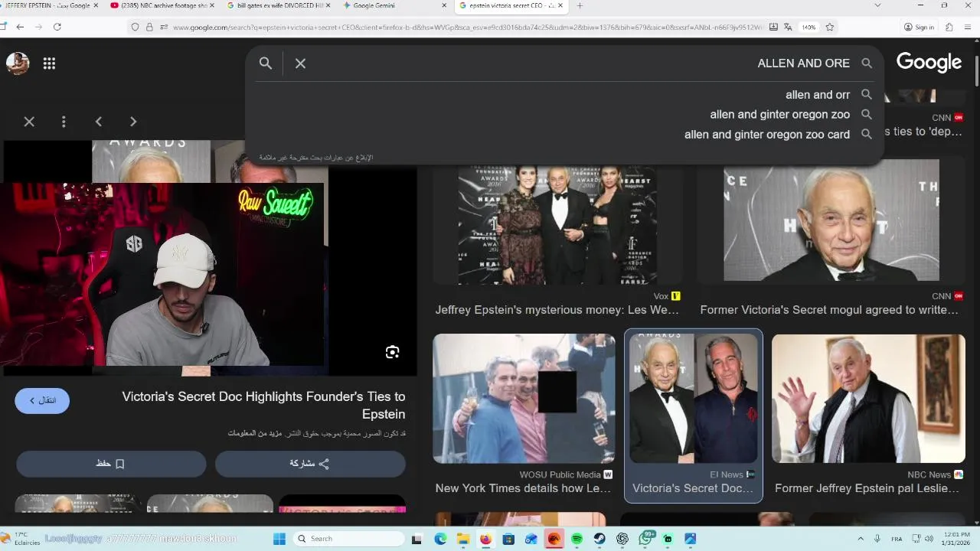Viewport: 980px width, 551px height.
Task: Click the Arabic 'more information' copyright link
Action: pos(256,433)
